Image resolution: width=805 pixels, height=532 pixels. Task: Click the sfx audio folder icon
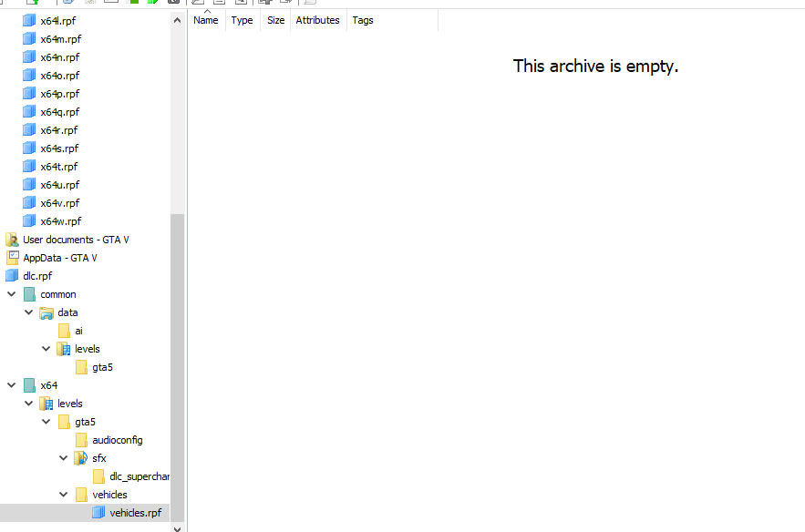tap(81, 458)
